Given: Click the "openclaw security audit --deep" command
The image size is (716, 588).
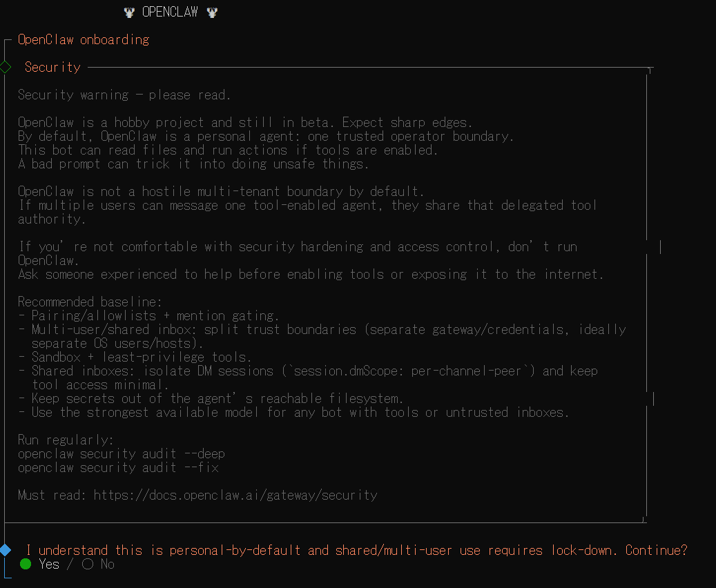Looking at the screenshot, I should 122,453.
